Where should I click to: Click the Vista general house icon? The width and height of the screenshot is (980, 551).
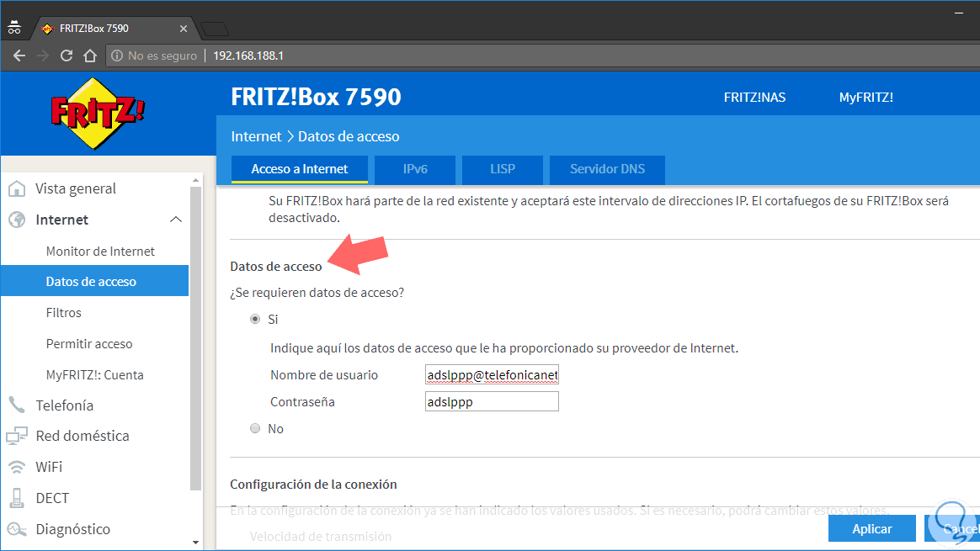(x=17, y=188)
